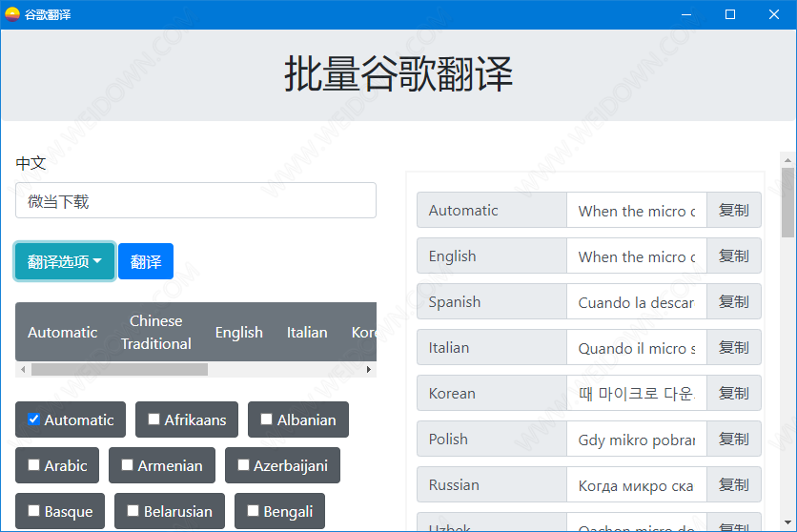Screen dimensions: 797x532
Task: Maximize the 谷歌翻译 window
Action: coord(730,14)
